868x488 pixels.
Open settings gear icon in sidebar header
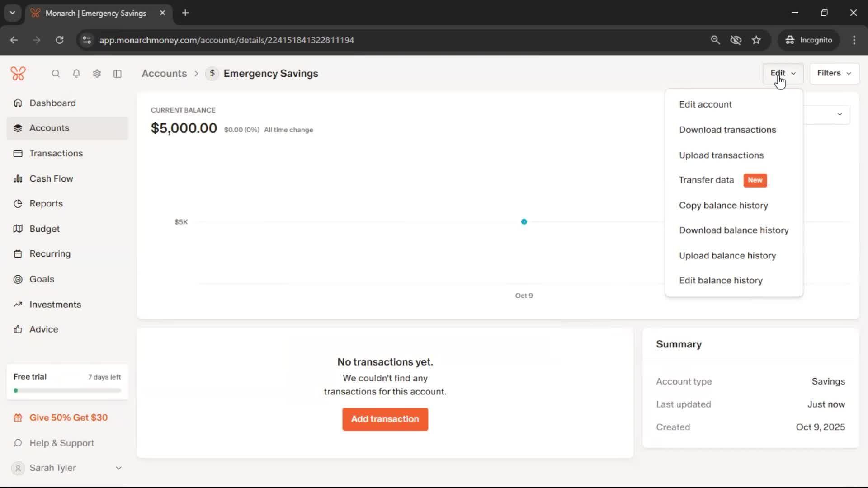97,74
